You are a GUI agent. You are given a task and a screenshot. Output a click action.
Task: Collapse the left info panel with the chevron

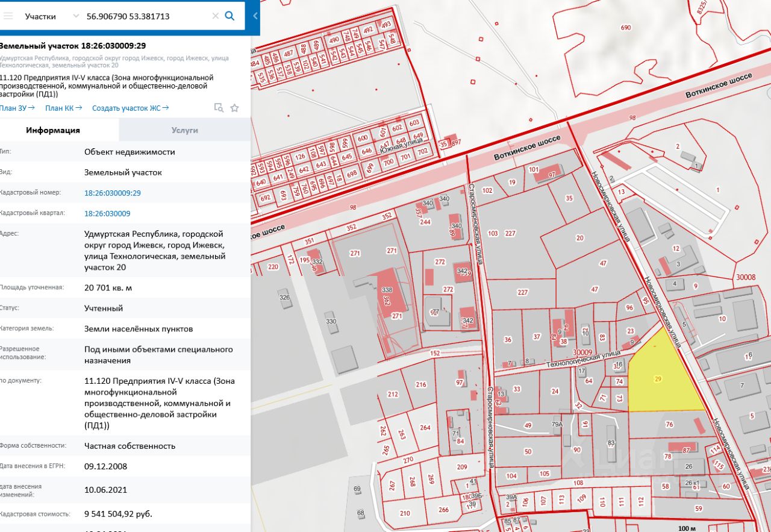[255, 16]
